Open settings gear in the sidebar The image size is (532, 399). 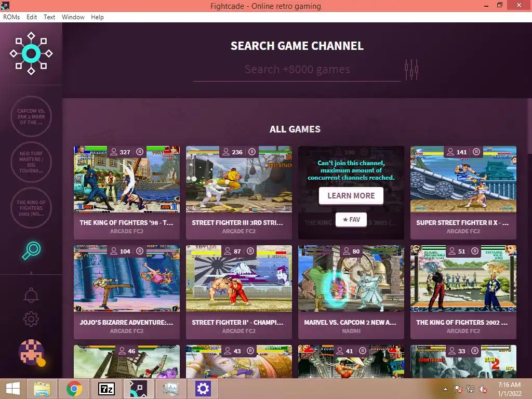tap(31, 319)
